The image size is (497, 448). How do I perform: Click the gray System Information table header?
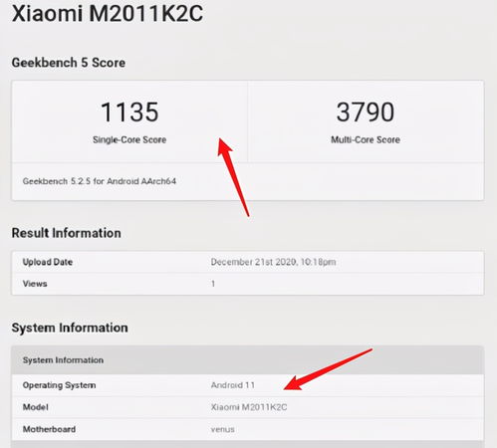(248, 360)
